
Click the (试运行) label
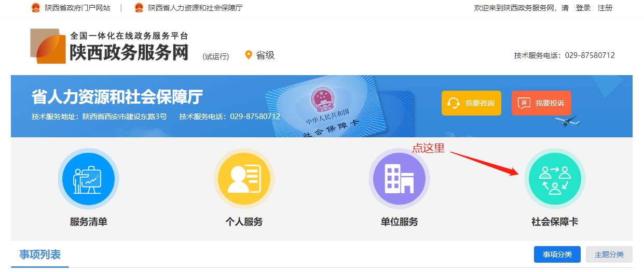pos(216,56)
